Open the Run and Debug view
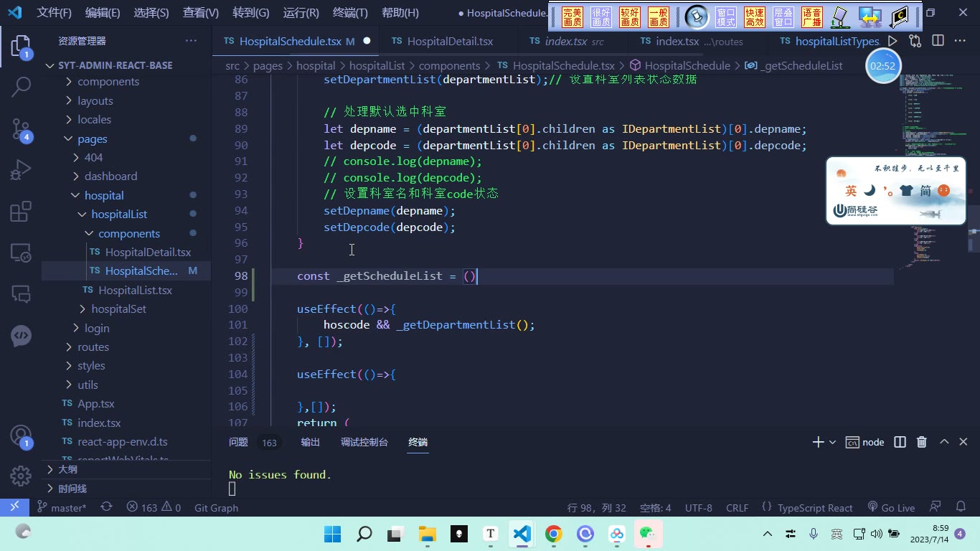 coord(21,170)
